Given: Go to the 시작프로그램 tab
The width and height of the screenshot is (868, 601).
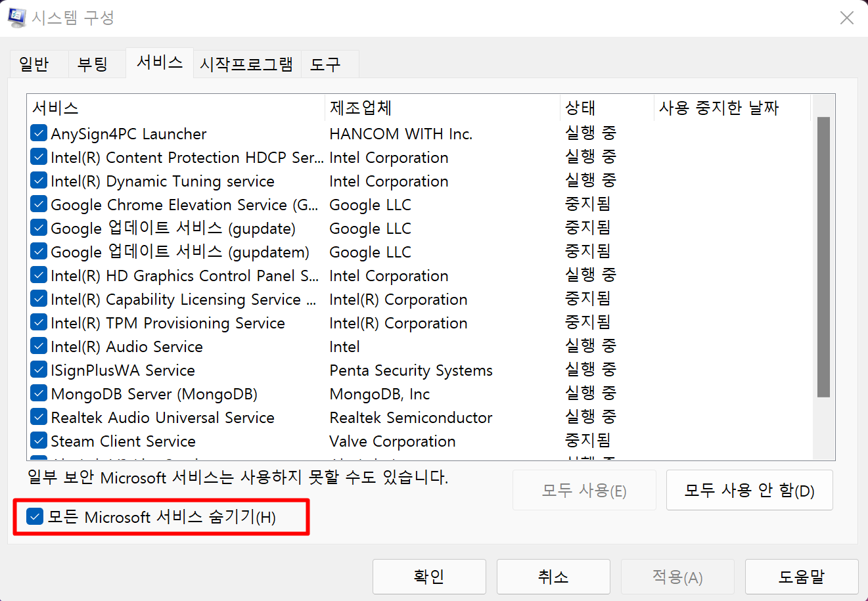Looking at the screenshot, I should pyautogui.click(x=246, y=64).
